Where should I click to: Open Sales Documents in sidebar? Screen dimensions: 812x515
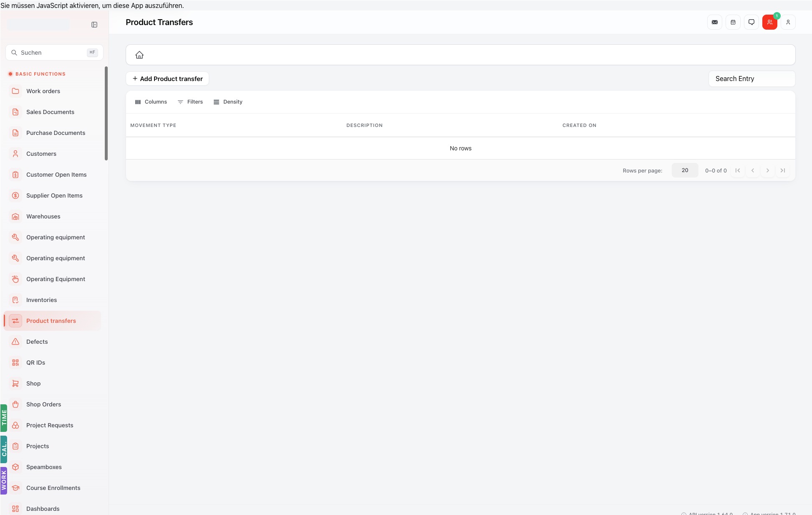point(52,112)
